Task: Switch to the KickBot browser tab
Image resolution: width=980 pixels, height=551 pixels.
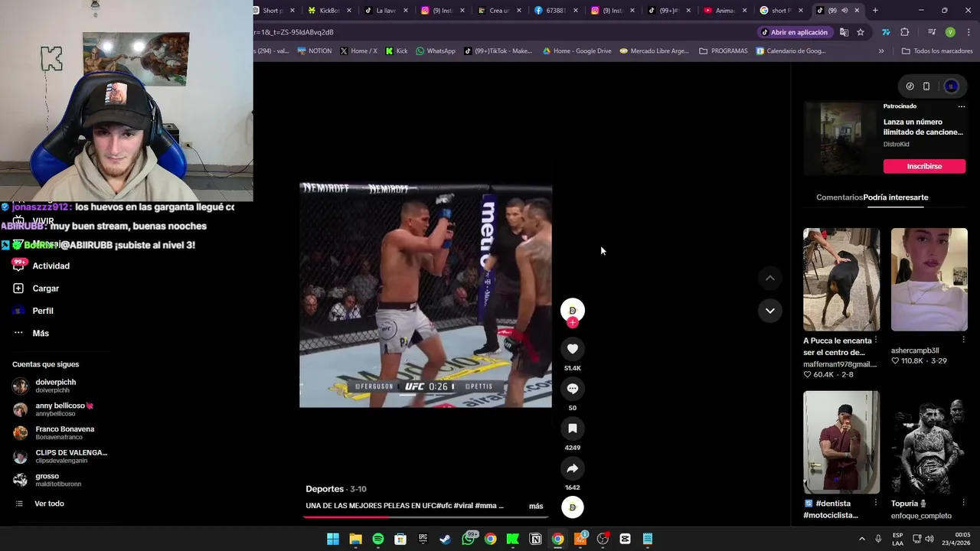Action: click(x=330, y=11)
